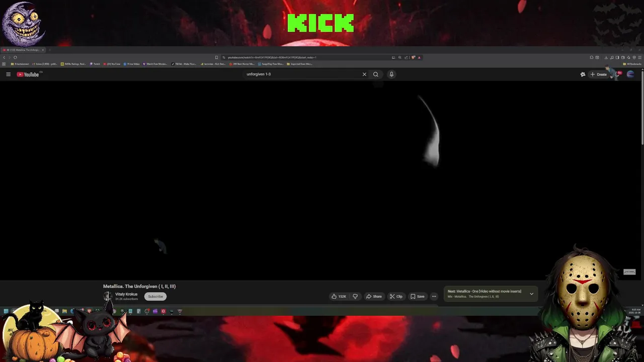
Task: Select the Metallica The Unforgiven browser tab
Action: point(23,50)
